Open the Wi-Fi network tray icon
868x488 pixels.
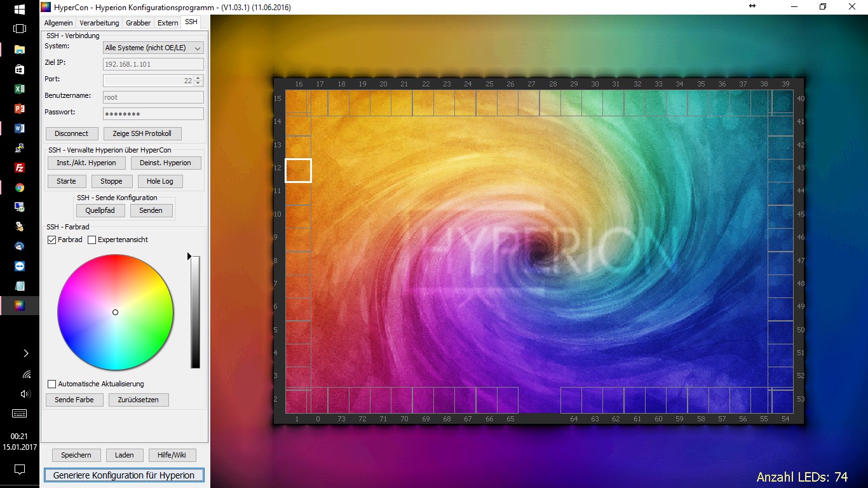pos(26,374)
